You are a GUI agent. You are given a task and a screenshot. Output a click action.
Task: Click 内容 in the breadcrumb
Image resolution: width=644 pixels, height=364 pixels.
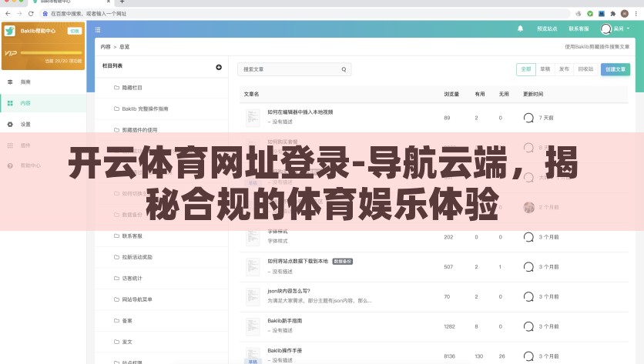pyautogui.click(x=106, y=47)
